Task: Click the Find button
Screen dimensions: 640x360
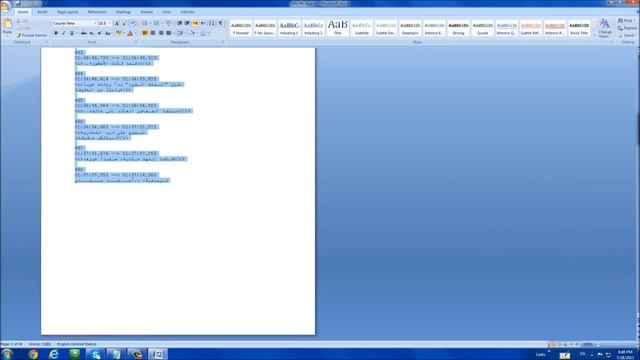Action: [626, 20]
